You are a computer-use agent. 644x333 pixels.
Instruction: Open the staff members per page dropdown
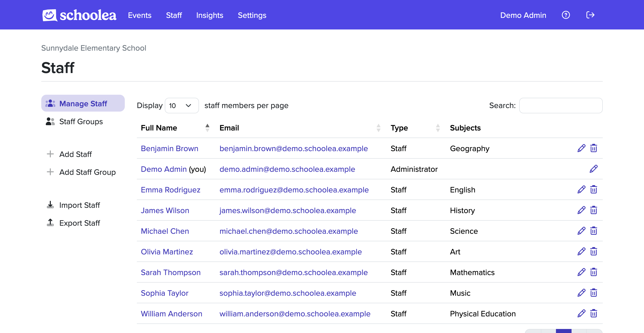point(182,106)
